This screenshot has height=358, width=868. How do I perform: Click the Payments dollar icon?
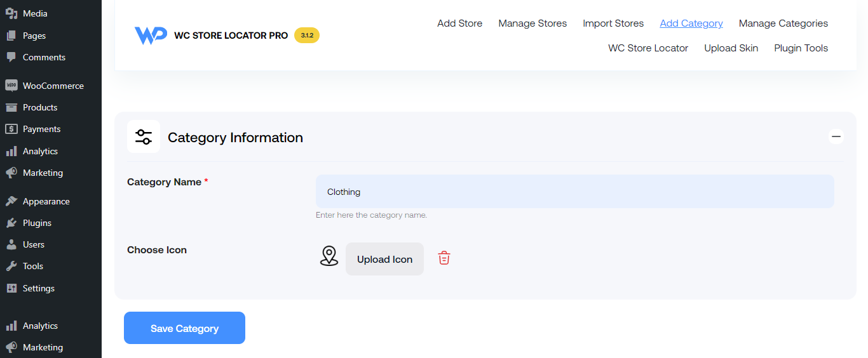11,129
